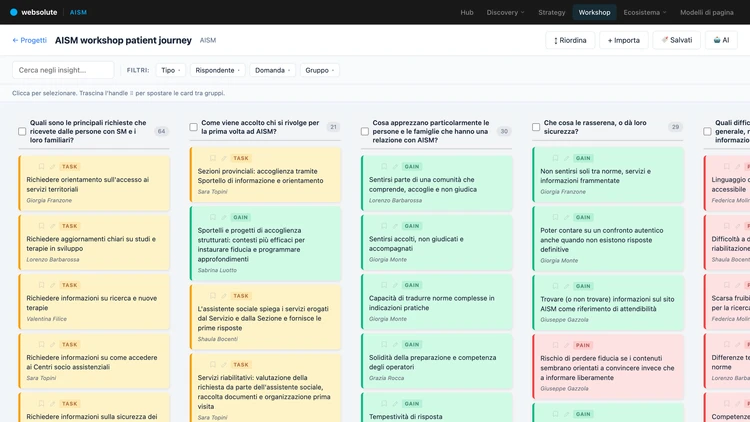Screen dimensions: 750x422
Task: Edit the "Sentirsi parte di una comunità" card
Action: [395, 167]
